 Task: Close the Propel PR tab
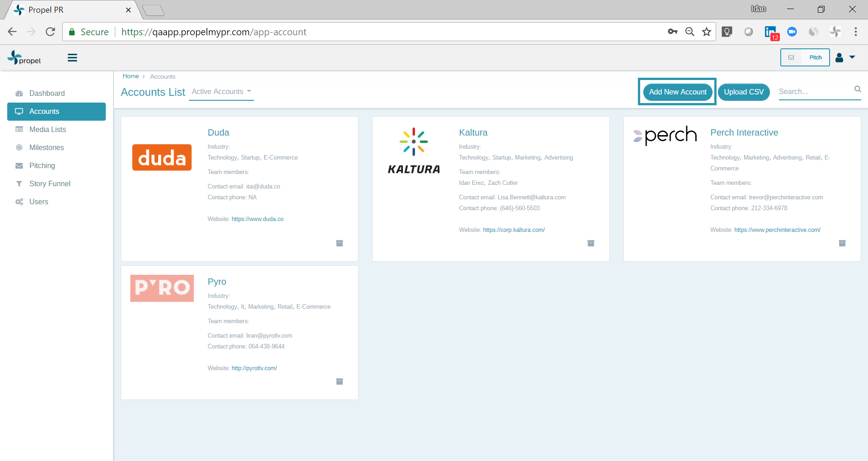128,10
